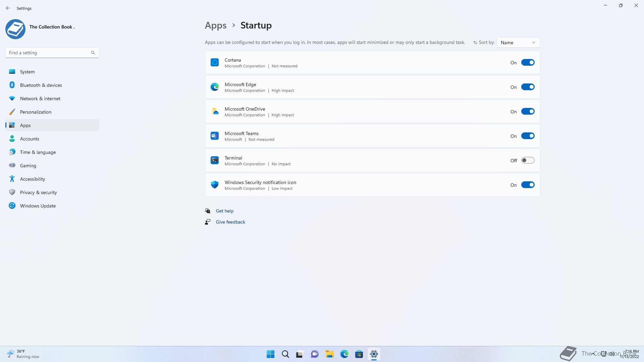Click the Cortana app icon

pyautogui.click(x=215, y=62)
